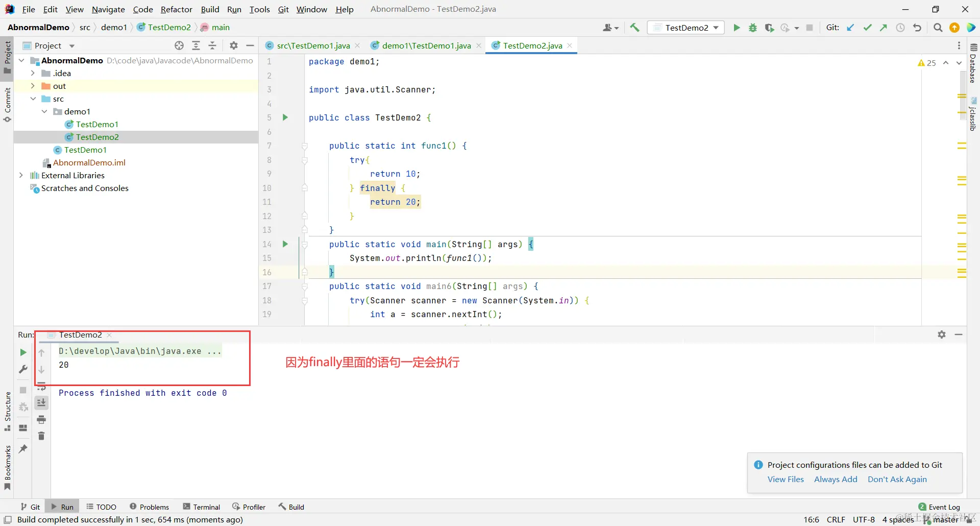Clear all console output with trash icon
The image size is (980, 526).
41,436
